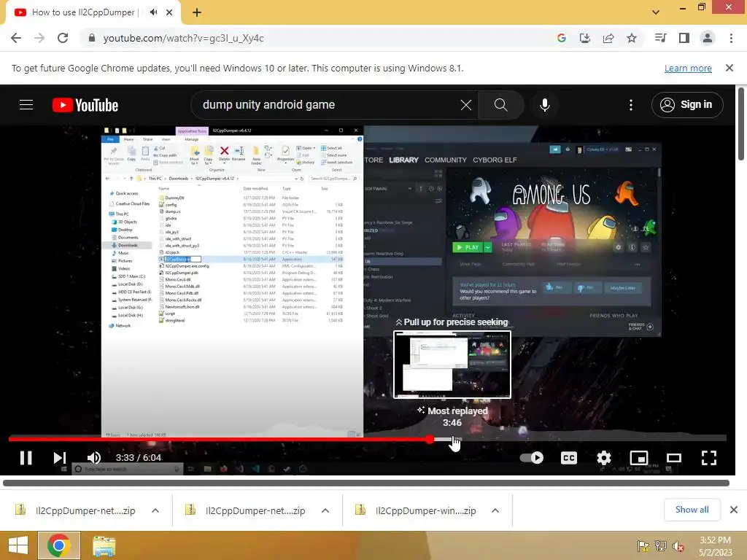Click the install/download page icon in address bar
The height and width of the screenshot is (560, 747).
tap(585, 38)
